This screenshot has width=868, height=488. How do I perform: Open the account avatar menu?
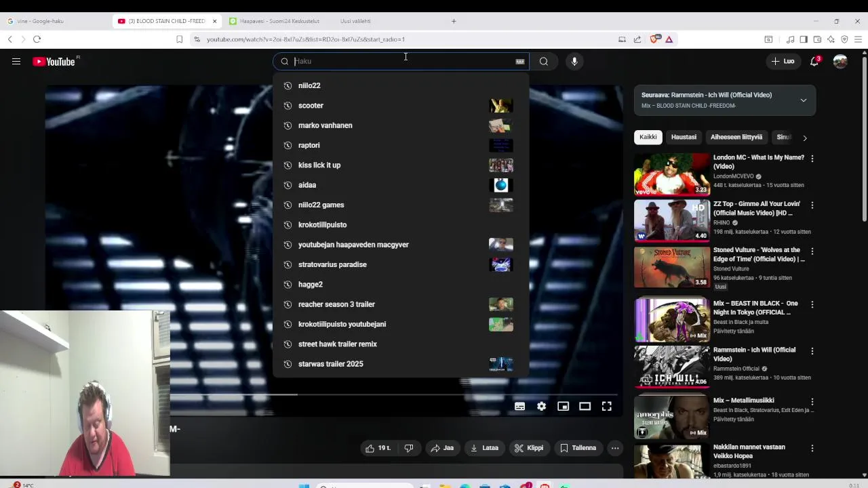840,62
